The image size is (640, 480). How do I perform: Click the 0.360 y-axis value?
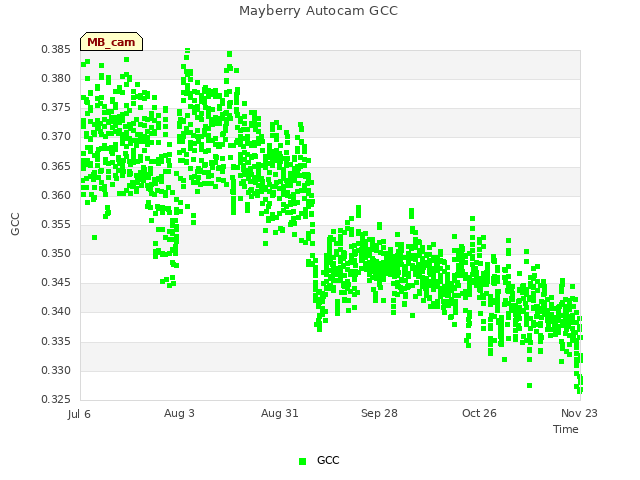[56, 196]
